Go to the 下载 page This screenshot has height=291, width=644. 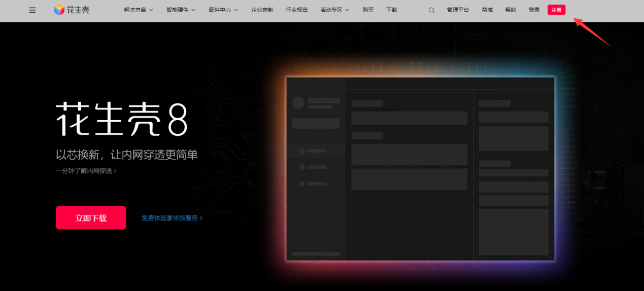pos(392,10)
